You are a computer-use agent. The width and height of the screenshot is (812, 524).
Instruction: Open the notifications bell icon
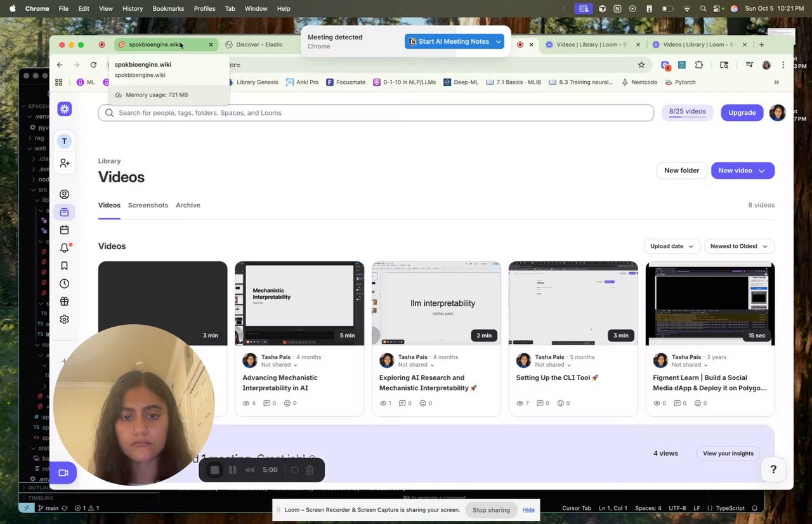[64, 248]
